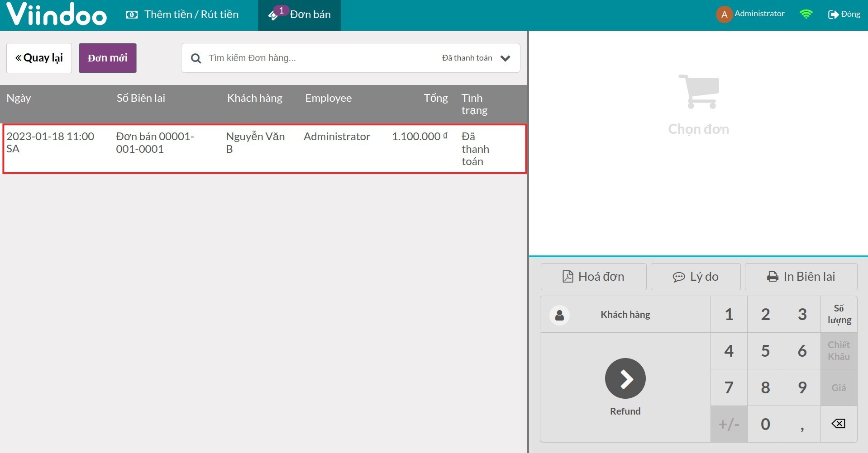Select order row Đơn bán 00001-001-0001
868x453 pixels.
(264, 149)
